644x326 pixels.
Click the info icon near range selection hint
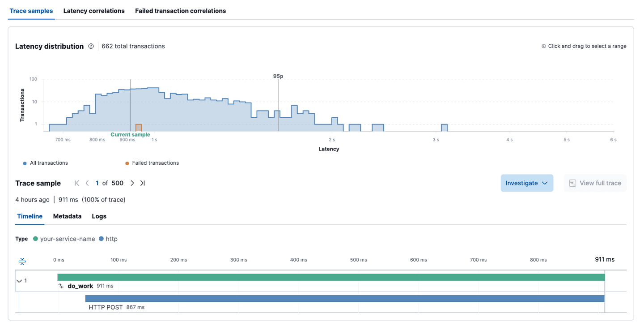click(543, 46)
